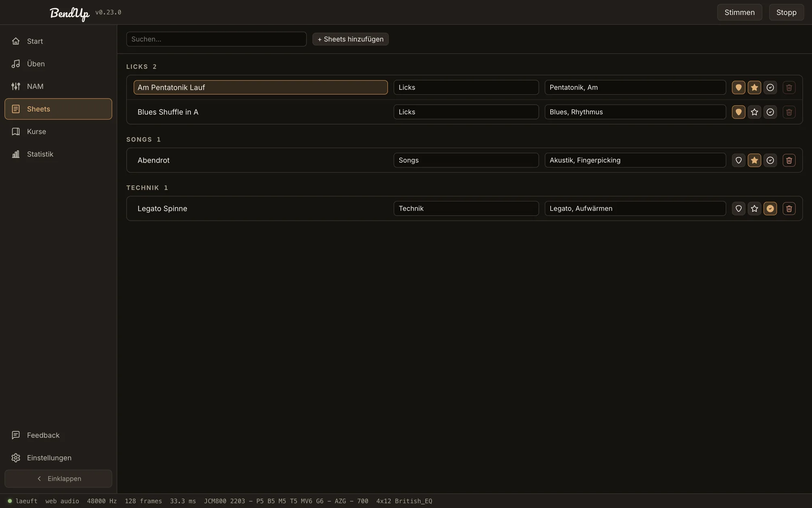Open the Start page
The image size is (812, 508).
pyautogui.click(x=58, y=41)
